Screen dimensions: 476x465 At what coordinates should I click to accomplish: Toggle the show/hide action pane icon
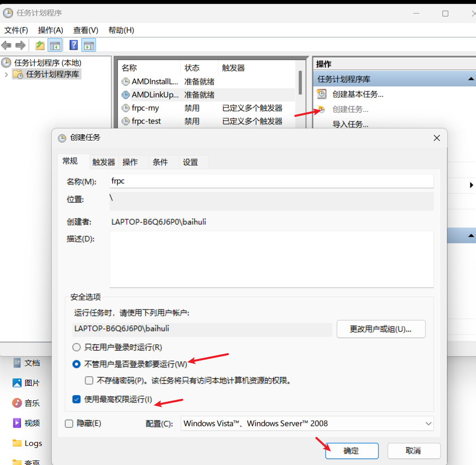tap(89, 46)
